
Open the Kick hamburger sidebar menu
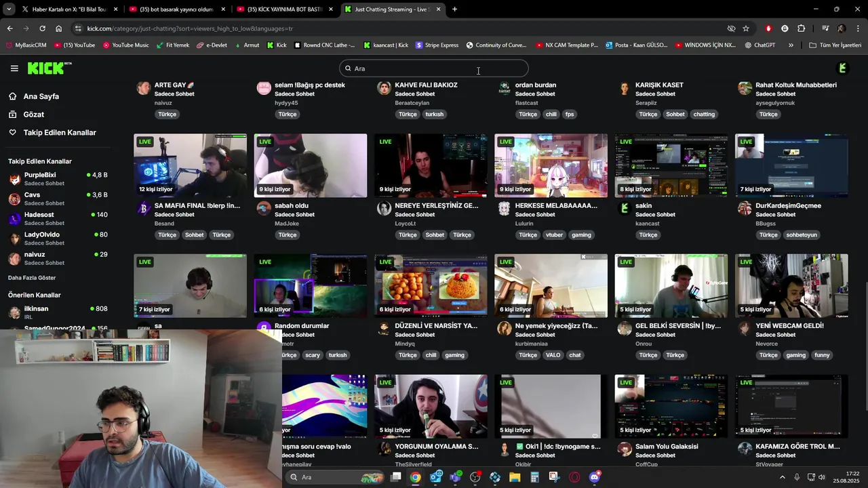[x=14, y=68]
